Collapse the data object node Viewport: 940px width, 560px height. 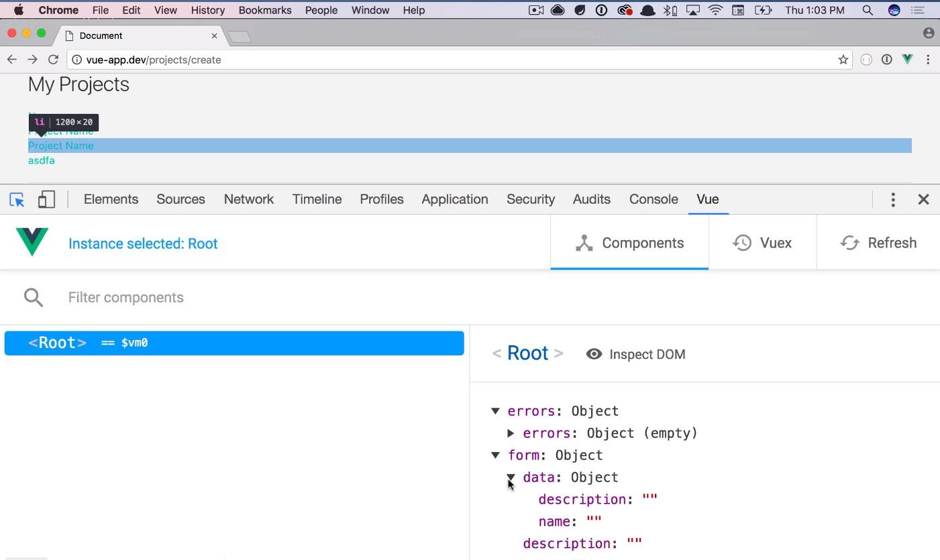[511, 478]
